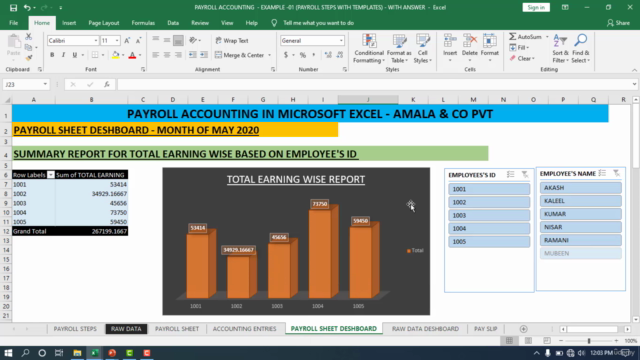Image resolution: width=640 pixels, height=360 pixels.
Task: Switch to Page Layout view icon
Action: click(528, 341)
